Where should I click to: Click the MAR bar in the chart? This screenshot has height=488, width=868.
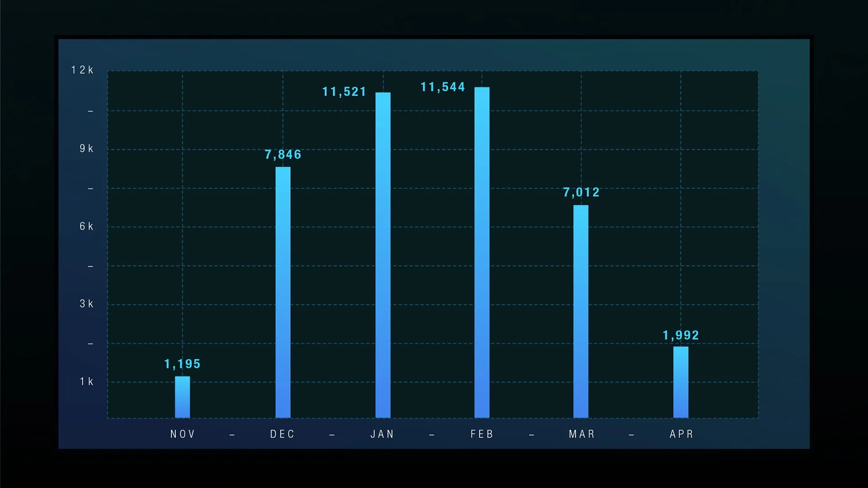point(581,311)
